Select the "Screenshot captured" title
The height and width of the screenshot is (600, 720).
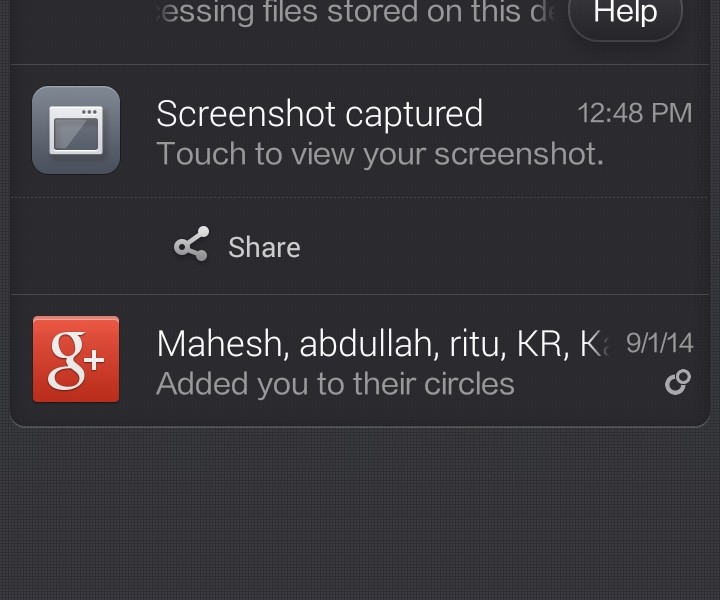click(x=319, y=114)
